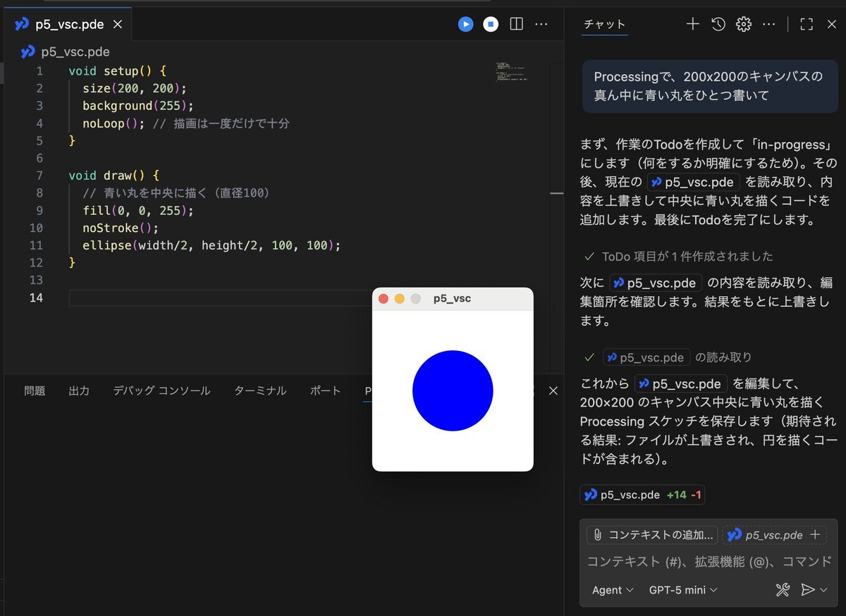Close the p5_vsc.pde editor tab

pyautogui.click(x=118, y=25)
